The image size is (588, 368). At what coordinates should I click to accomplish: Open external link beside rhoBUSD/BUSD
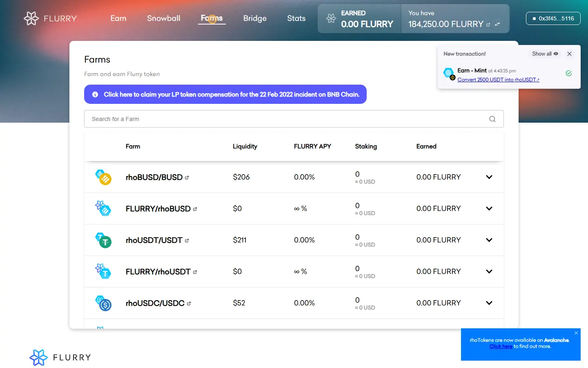click(187, 177)
